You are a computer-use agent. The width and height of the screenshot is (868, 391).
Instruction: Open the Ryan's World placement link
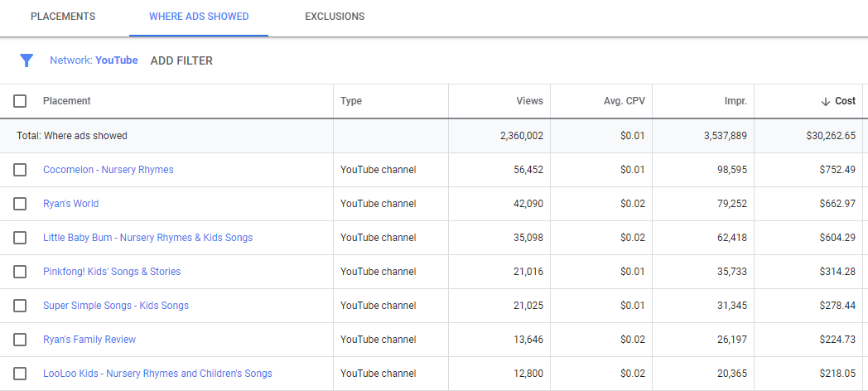(71, 204)
